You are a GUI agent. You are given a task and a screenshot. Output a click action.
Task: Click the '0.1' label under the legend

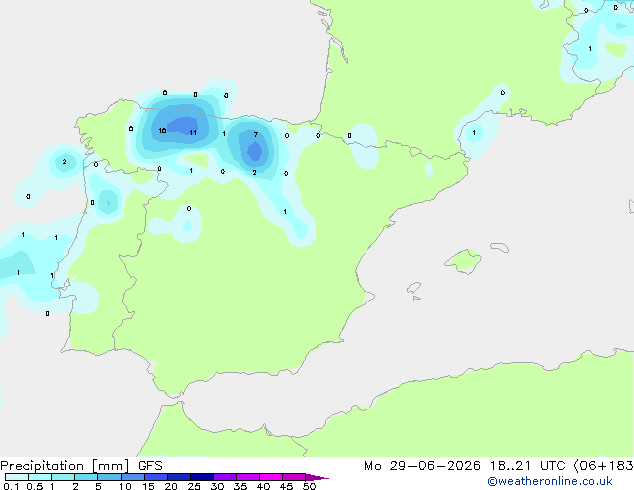(11, 486)
